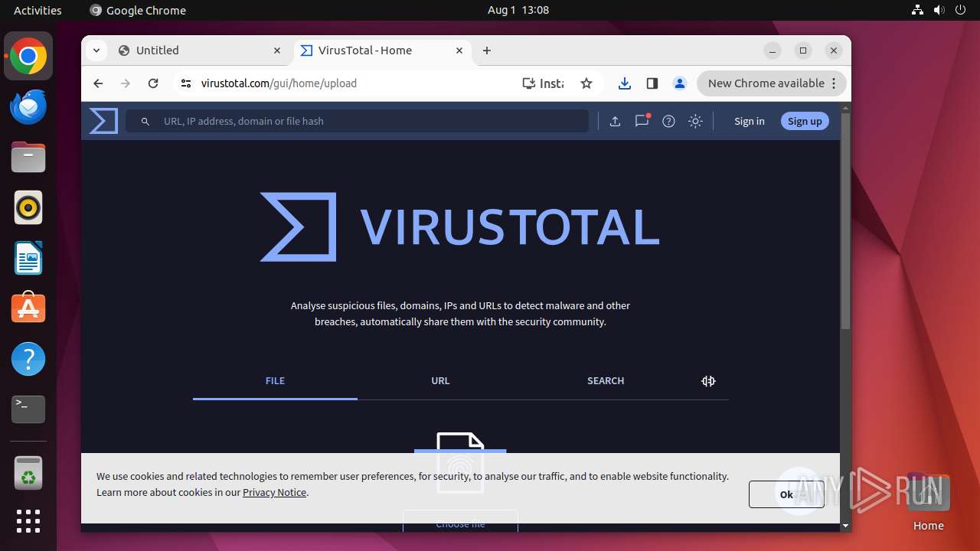Click the large VIRUSTOTAL logo banner

coord(459,227)
